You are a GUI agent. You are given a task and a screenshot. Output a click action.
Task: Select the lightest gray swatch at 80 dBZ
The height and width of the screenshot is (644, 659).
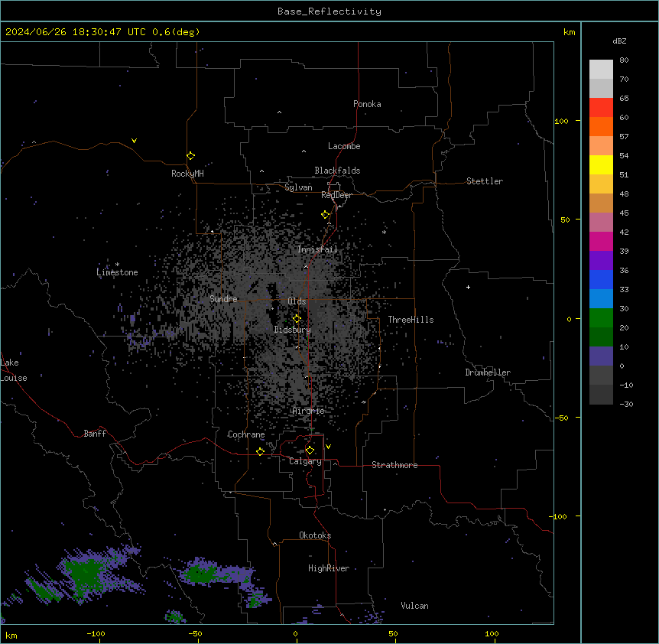click(601, 69)
